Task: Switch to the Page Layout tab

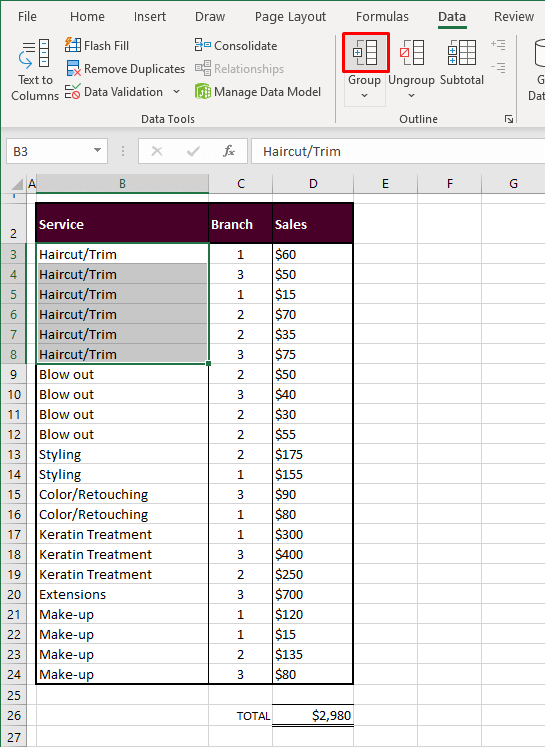Action: pyautogui.click(x=290, y=17)
